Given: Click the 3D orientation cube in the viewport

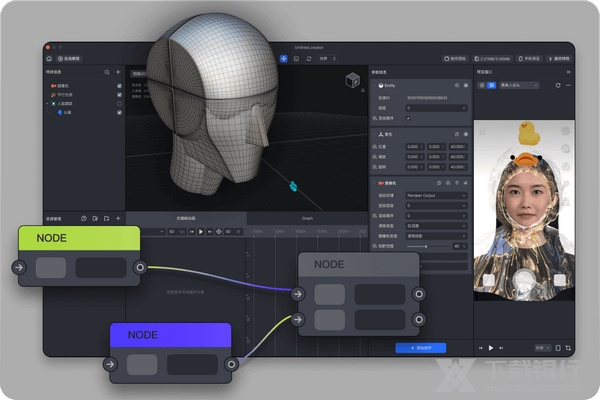Looking at the screenshot, I should 352,80.
